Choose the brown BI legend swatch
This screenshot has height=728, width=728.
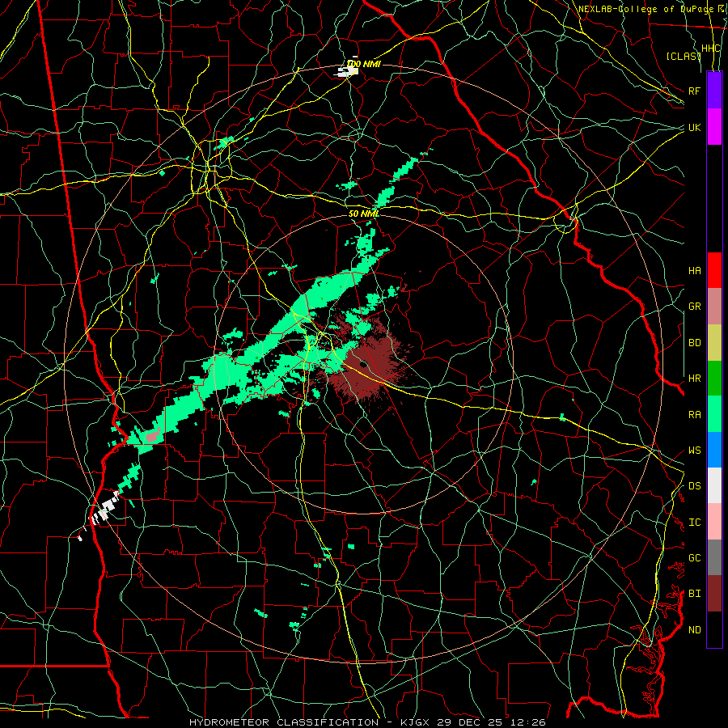coord(714,594)
